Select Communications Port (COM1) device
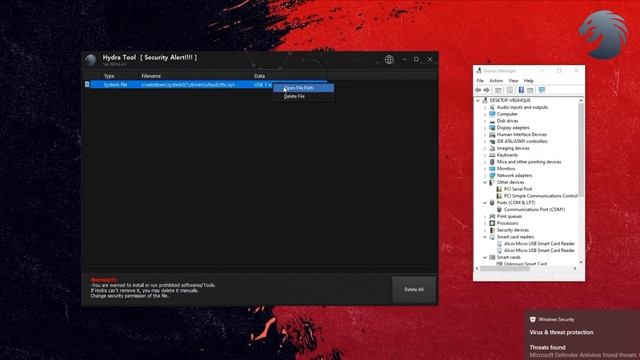The height and width of the screenshot is (360, 640). tap(534, 209)
